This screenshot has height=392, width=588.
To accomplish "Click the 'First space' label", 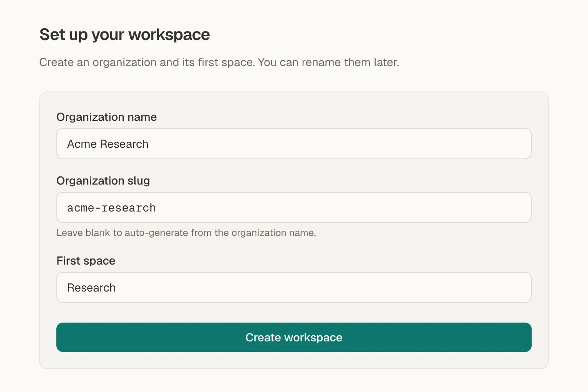I will pyautogui.click(x=86, y=261).
